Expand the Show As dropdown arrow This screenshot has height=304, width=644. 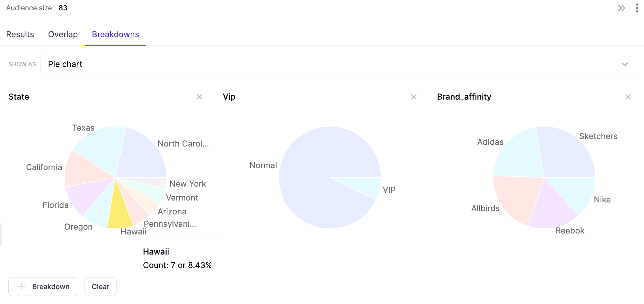pos(625,64)
